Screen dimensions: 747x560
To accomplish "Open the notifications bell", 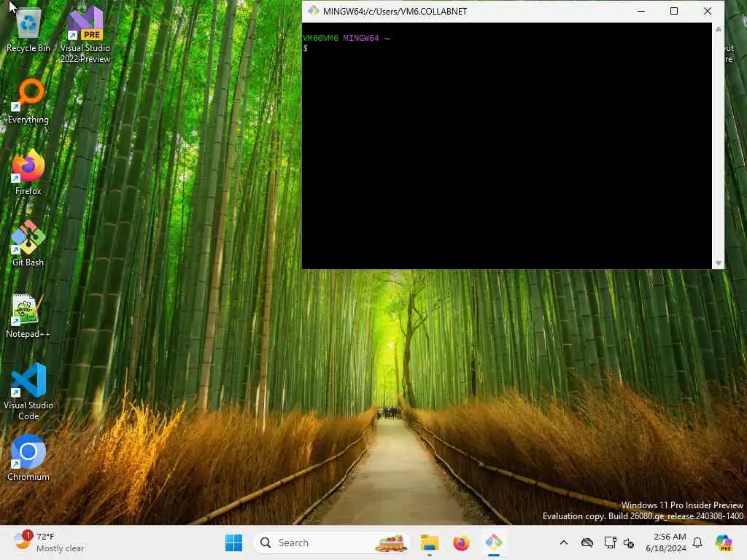I will pyautogui.click(x=697, y=542).
